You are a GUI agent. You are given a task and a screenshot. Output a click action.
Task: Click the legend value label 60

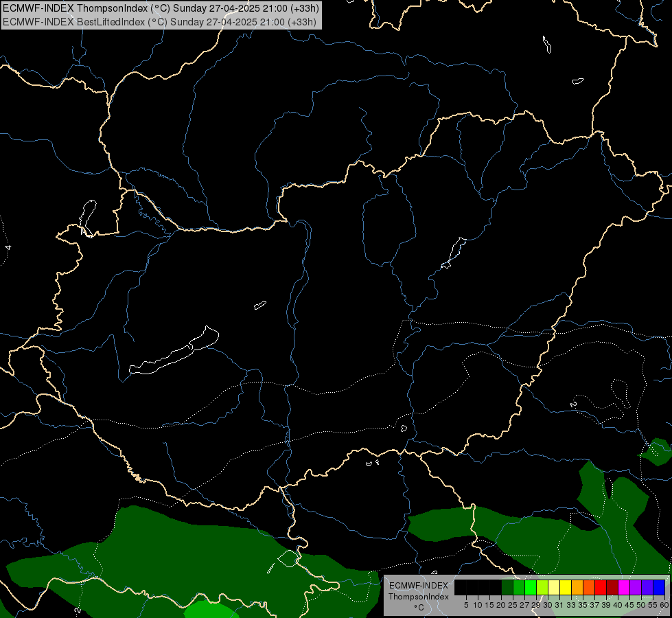click(664, 605)
